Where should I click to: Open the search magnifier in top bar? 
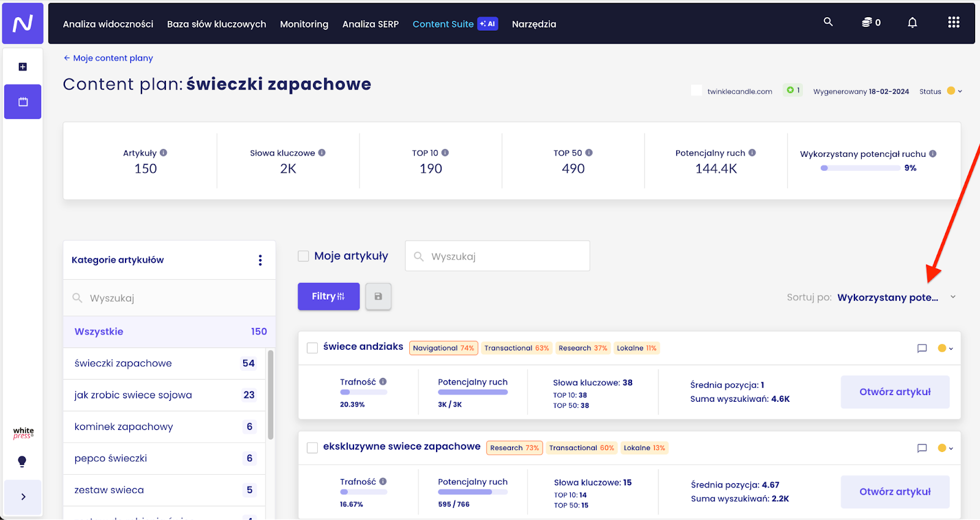point(828,22)
